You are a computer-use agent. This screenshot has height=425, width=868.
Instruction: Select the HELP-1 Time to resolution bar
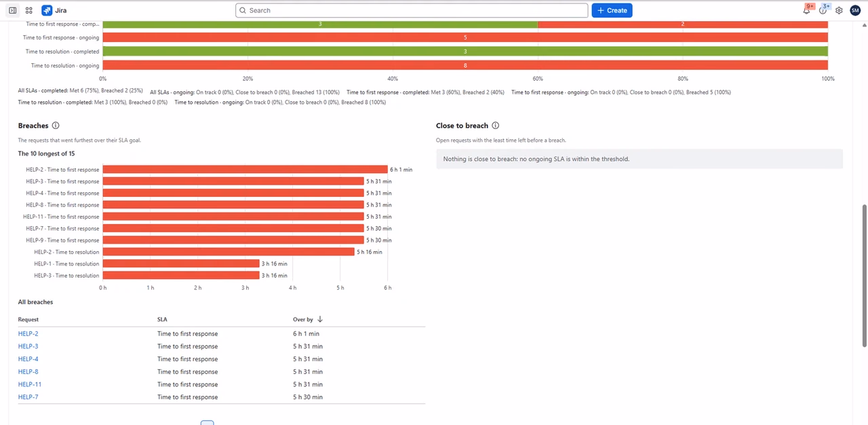point(181,263)
